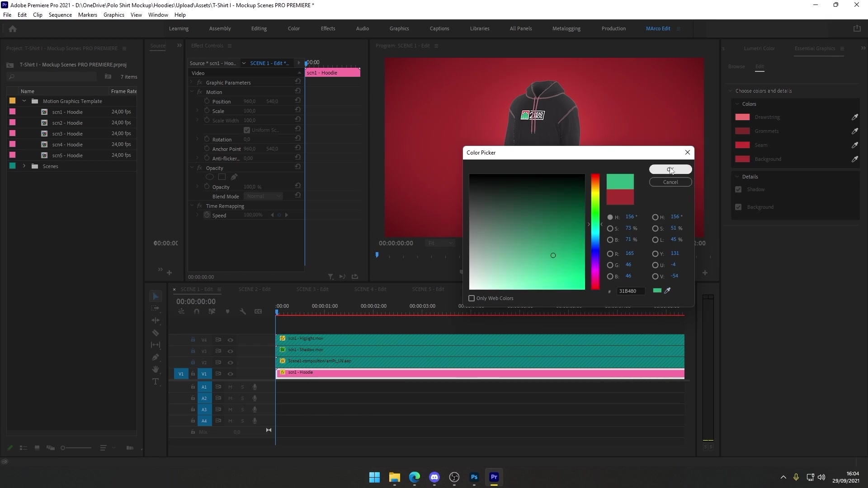Select the pen tool in timeline toolbar
868x488 pixels.
point(155,357)
